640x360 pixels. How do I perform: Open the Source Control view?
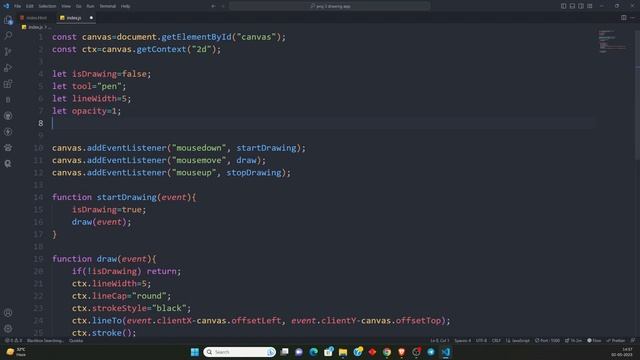[x=8, y=51]
